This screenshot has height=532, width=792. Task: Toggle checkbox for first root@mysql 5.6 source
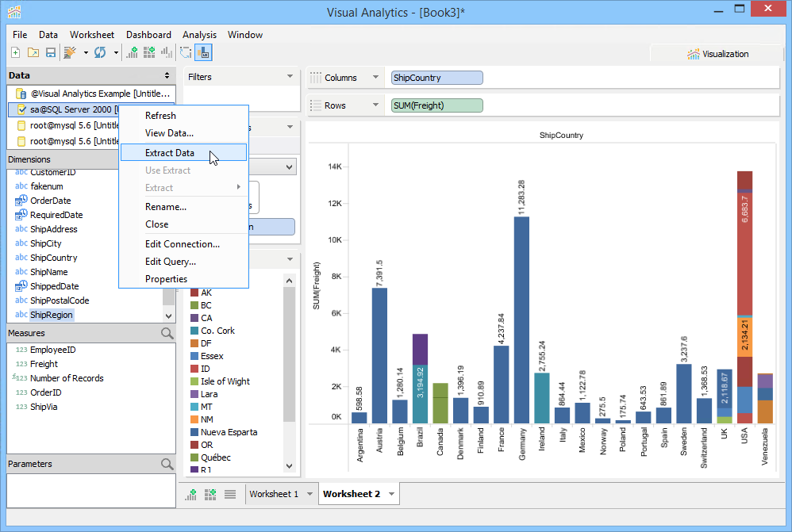coord(21,125)
